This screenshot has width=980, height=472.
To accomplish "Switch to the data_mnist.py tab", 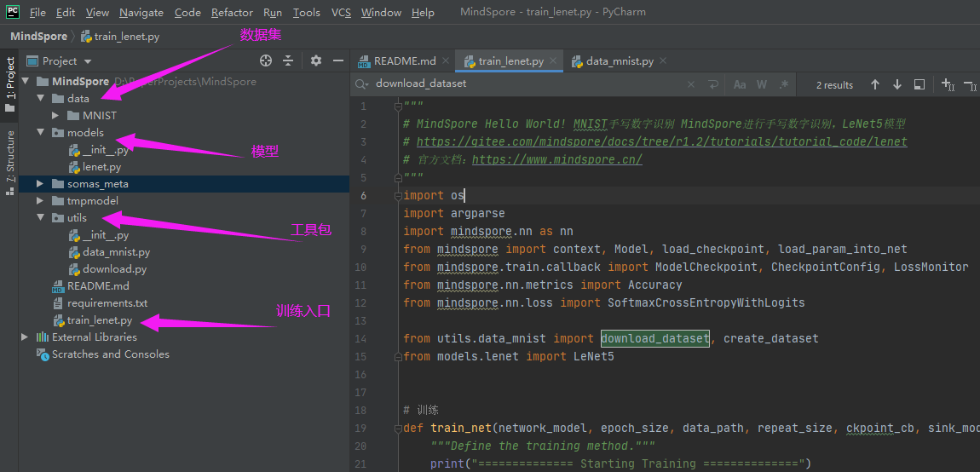I will pyautogui.click(x=619, y=61).
